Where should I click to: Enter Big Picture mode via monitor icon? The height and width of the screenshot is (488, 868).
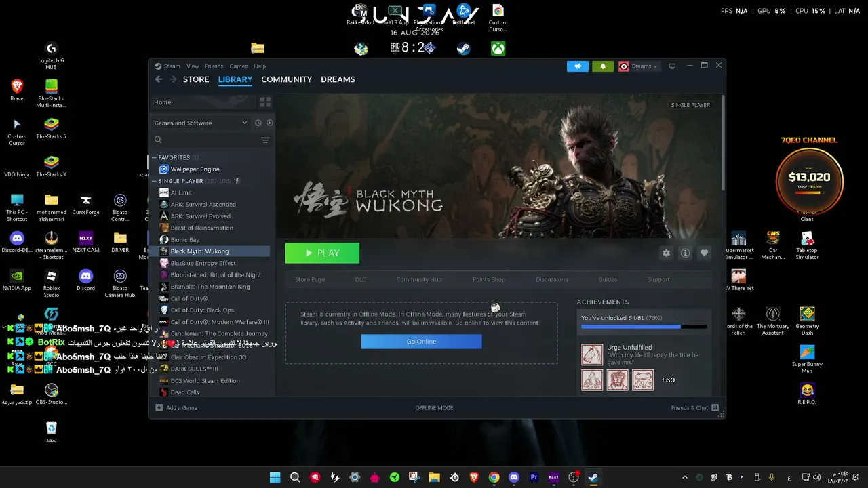[x=672, y=66]
